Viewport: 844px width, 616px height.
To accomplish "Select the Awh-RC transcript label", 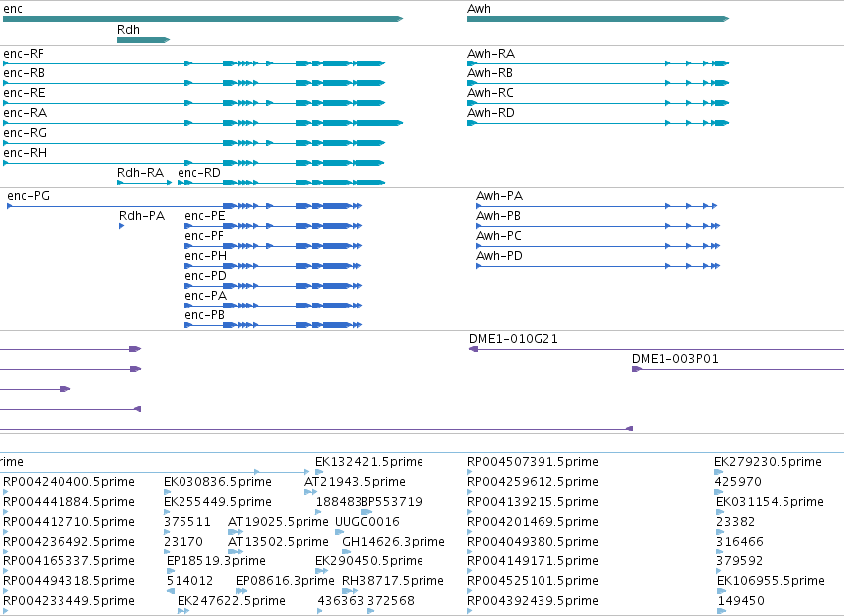I will click(x=490, y=93).
